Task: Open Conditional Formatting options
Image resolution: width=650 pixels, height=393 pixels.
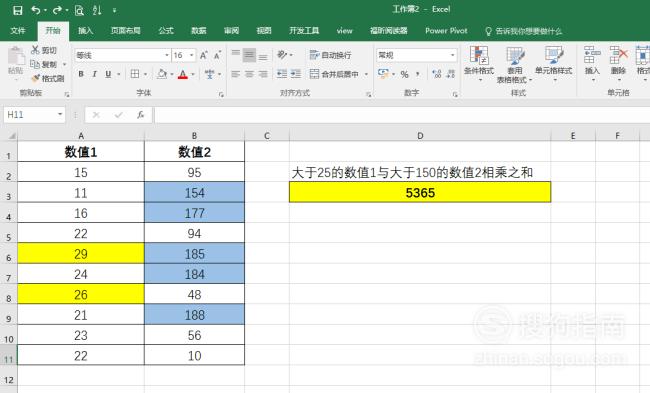Action: click(479, 63)
